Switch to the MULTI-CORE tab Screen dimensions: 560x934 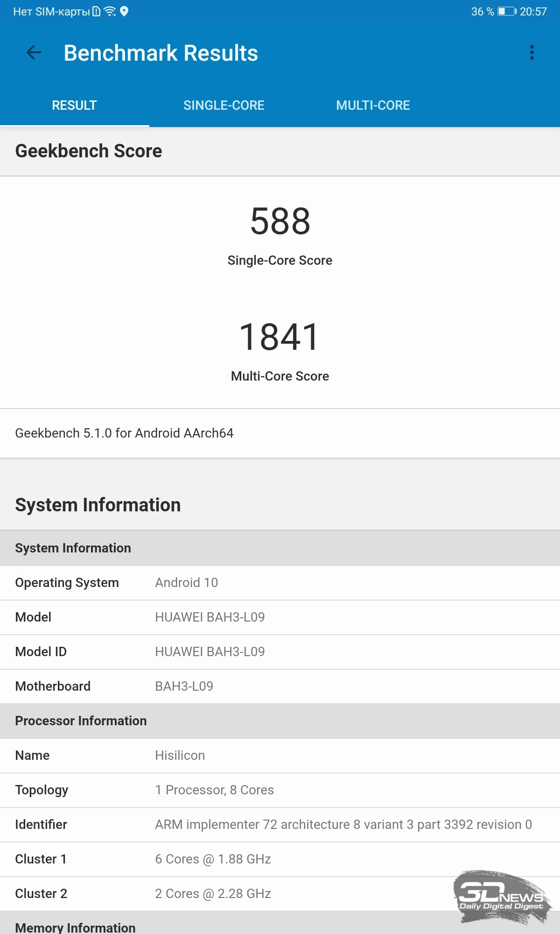[373, 105]
